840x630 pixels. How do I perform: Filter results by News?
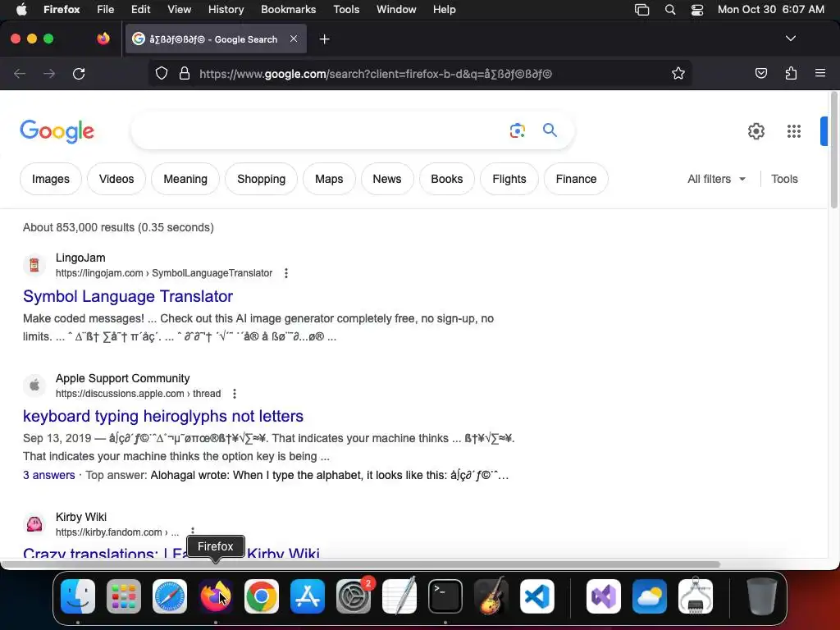pos(387,179)
